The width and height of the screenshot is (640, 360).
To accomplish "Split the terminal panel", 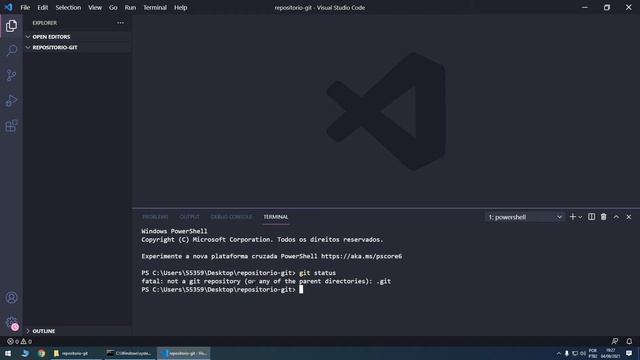I will (591, 217).
